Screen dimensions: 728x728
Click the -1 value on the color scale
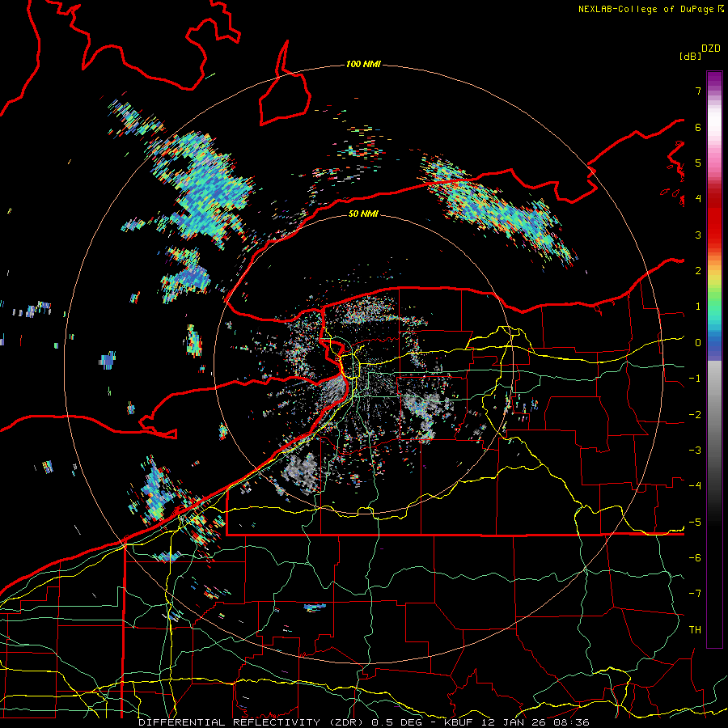(x=695, y=379)
